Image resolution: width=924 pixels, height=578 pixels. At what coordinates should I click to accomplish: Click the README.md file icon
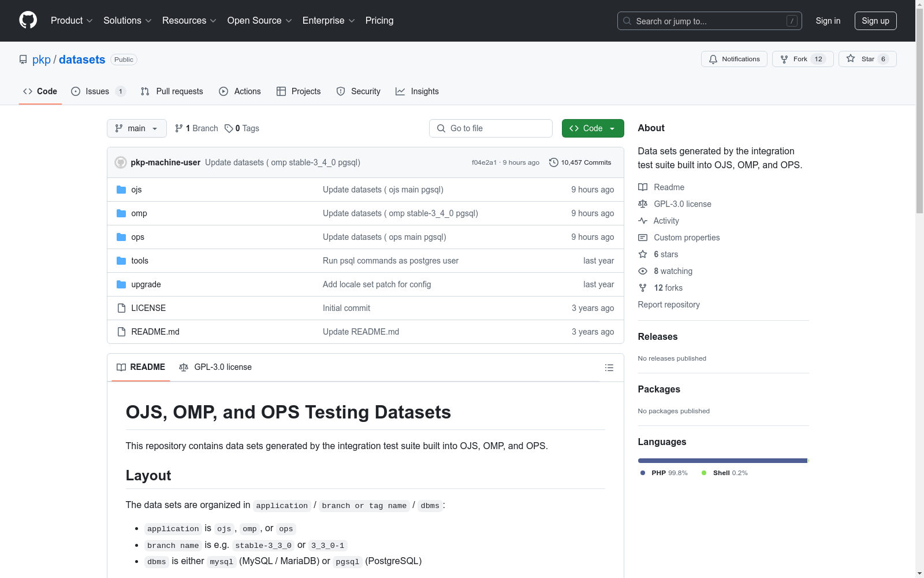[121, 332]
